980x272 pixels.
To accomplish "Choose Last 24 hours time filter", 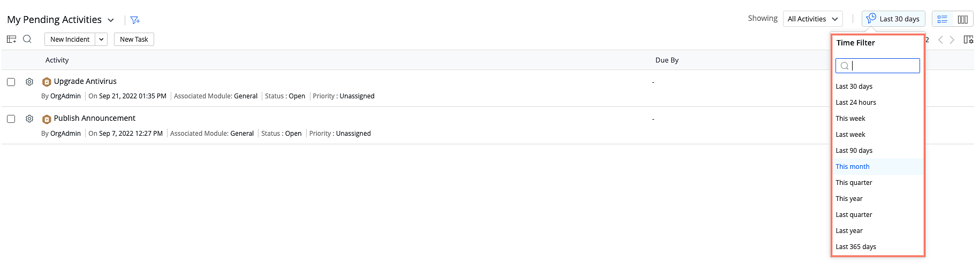I will (856, 103).
